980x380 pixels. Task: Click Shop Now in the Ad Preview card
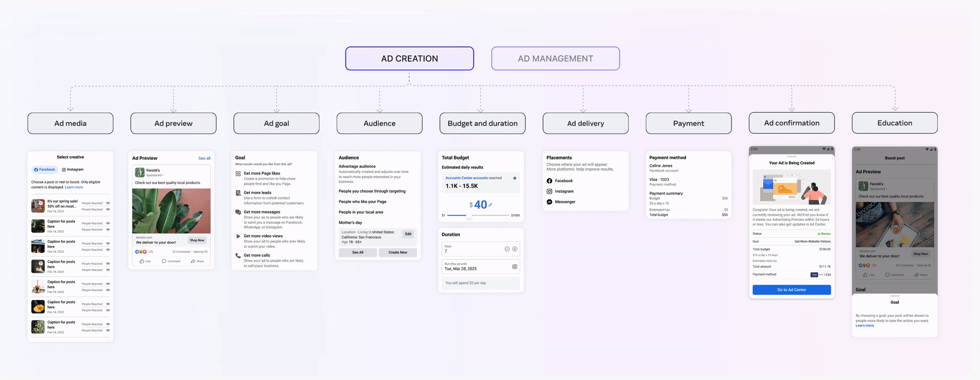(197, 240)
